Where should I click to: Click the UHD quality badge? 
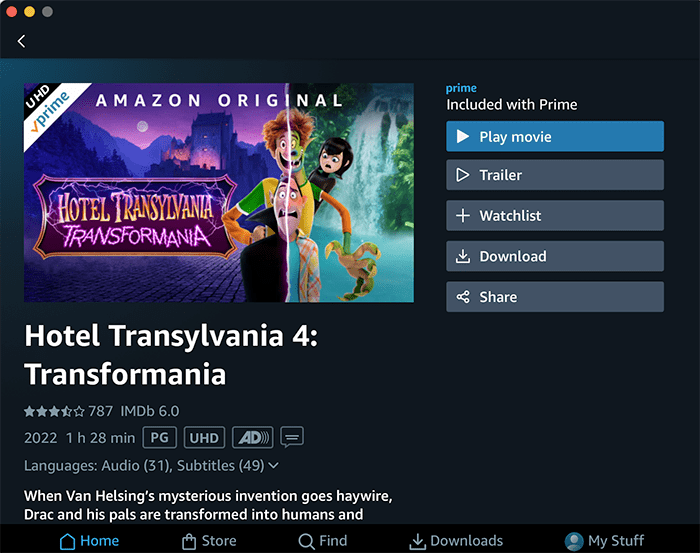(x=203, y=437)
